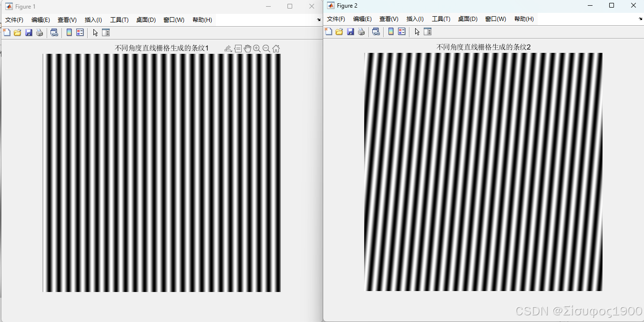Select Zoom Out tool on Figure 1 axes

266,48
